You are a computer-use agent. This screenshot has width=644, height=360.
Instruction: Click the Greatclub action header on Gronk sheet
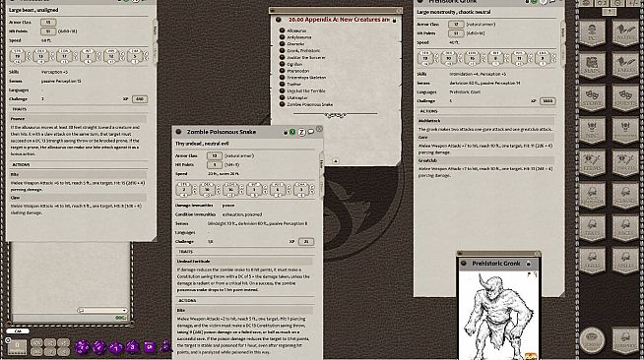pos(485,160)
